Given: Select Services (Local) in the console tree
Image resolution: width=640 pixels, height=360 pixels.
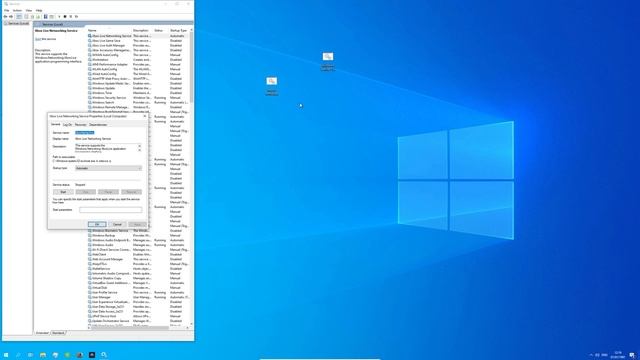Looking at the screenshot, I should click(x=16, y=24).
